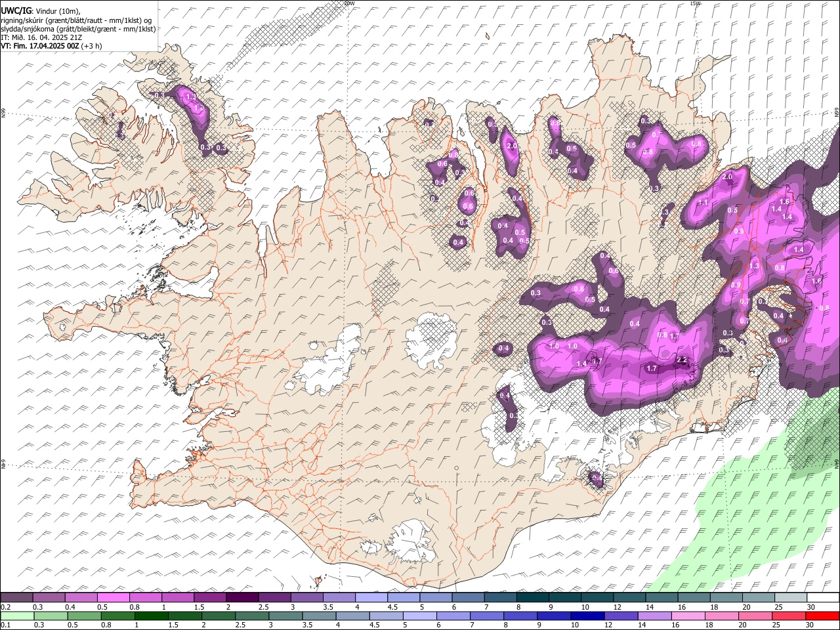840x630 pixels.
Task: Select the red 25 swatch in rain legend
Action: click(789, 616)
